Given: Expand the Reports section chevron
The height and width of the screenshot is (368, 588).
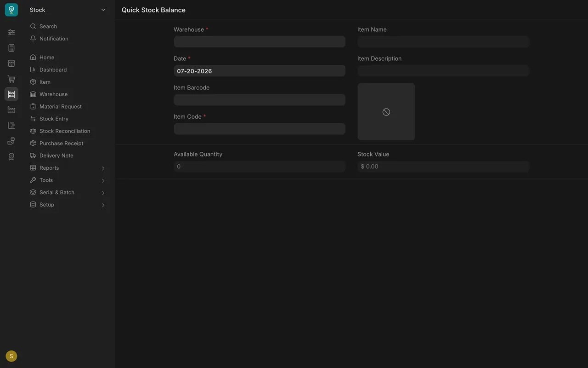Looking at the screenshot, I should pos(103,168).
